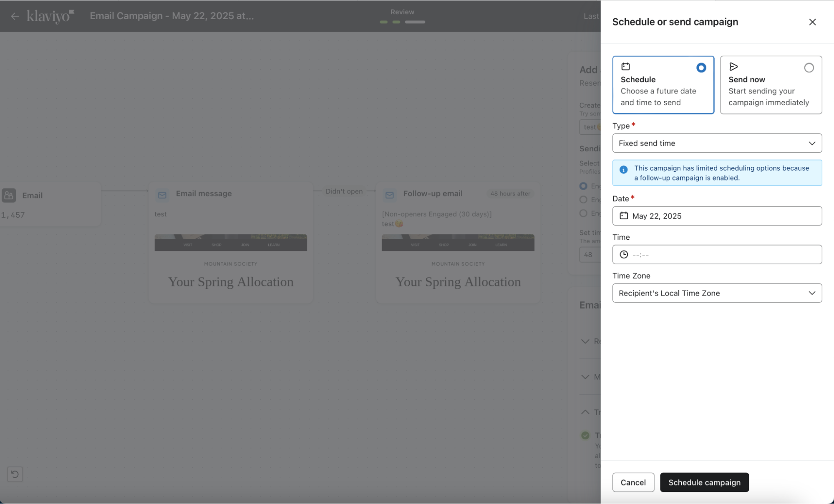Click the Cancel button
Viewport: 834px width, 504px height.
click(x=633, y=482)
